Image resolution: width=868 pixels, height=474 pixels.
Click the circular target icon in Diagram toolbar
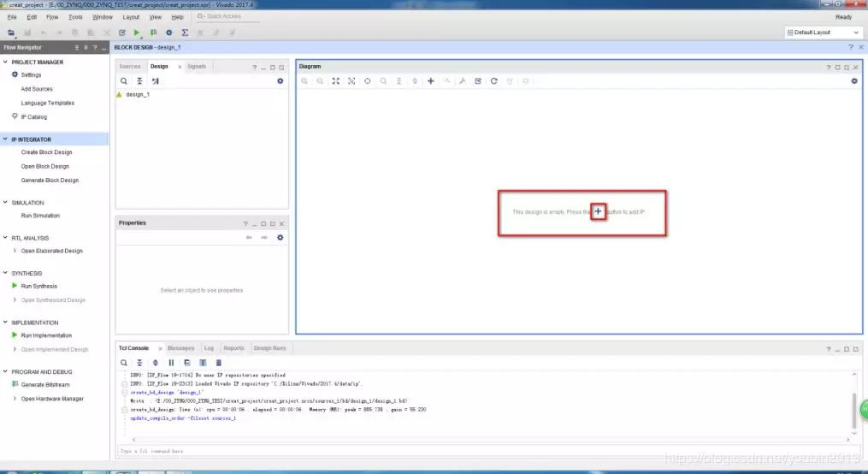click(367, 80)
